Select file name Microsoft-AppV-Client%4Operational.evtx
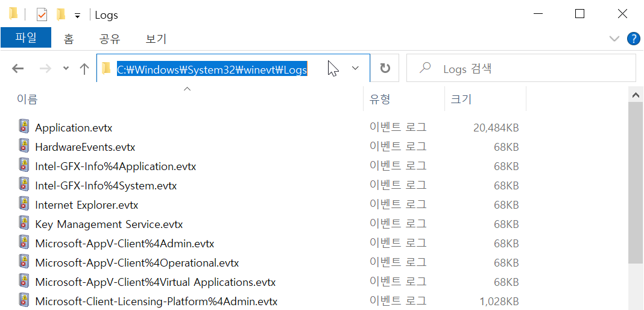This screenshot has height=310, width=644. [137, 263]
